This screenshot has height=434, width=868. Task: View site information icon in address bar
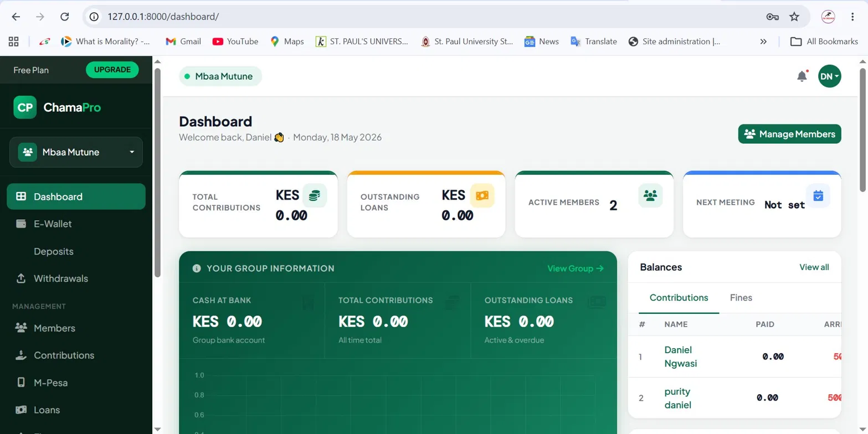(x=94, y=17)
